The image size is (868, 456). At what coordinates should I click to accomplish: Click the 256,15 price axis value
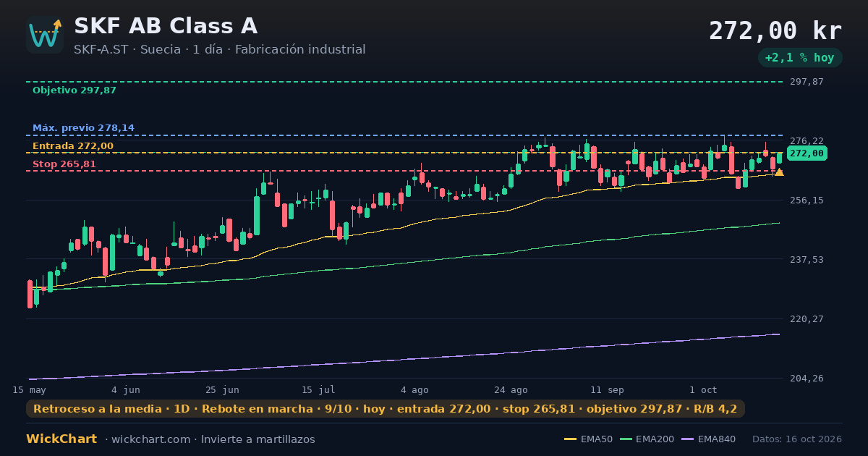point(807,200)
